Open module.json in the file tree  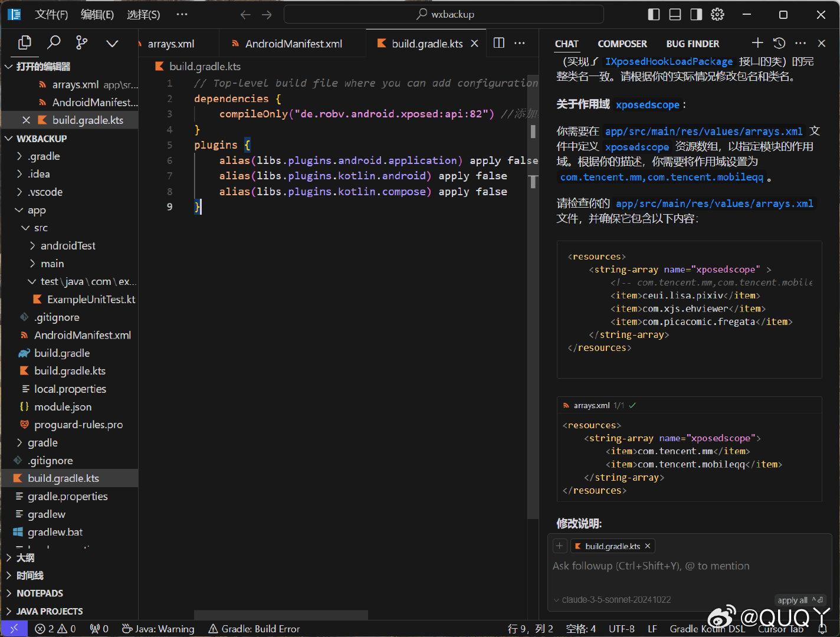pyautogui.click(x=70, y=407)
